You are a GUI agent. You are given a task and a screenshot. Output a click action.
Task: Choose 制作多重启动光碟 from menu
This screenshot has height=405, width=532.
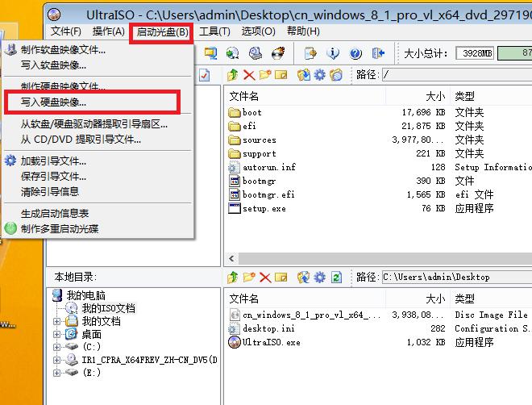pos(60,228)
